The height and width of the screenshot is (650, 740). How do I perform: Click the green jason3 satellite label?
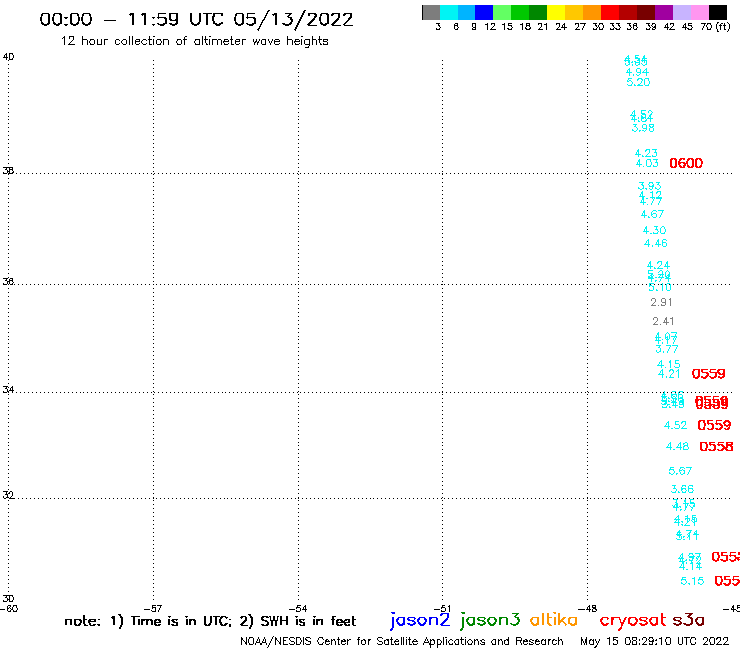pos(490,620)
